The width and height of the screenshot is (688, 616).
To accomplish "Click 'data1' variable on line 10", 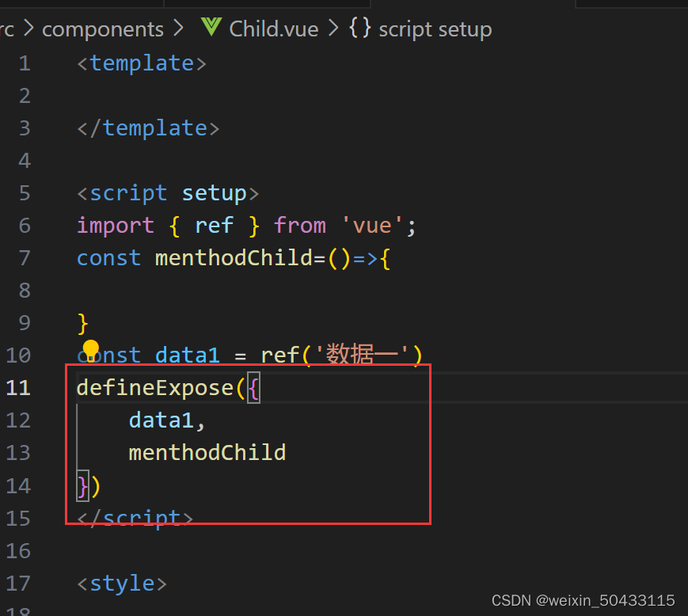I will 188,356.
